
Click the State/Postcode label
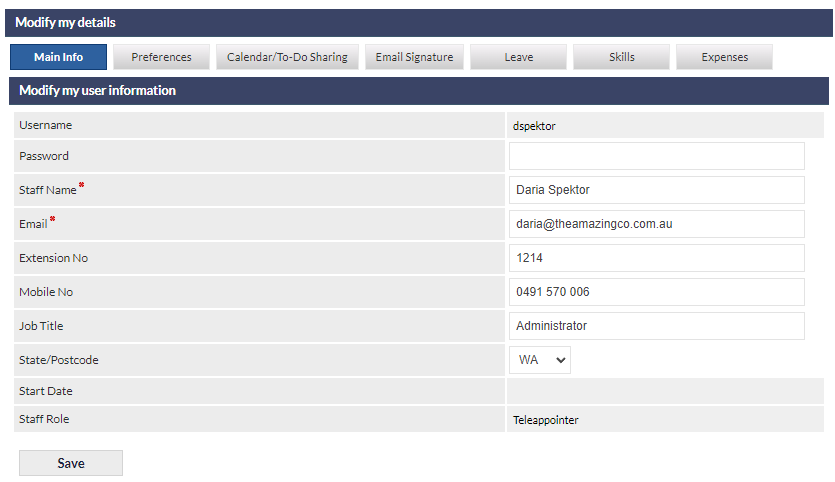[59, 360]
